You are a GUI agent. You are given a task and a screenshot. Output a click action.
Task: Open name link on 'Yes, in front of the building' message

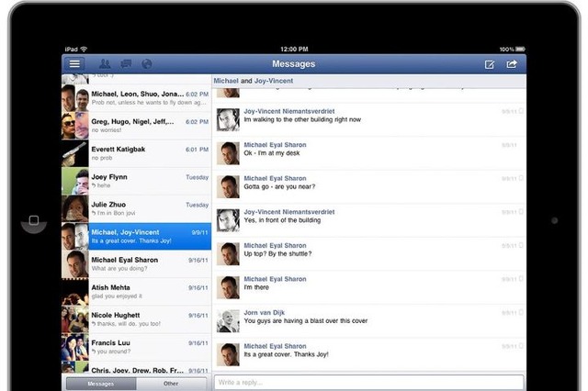click(x=289, y=212)
